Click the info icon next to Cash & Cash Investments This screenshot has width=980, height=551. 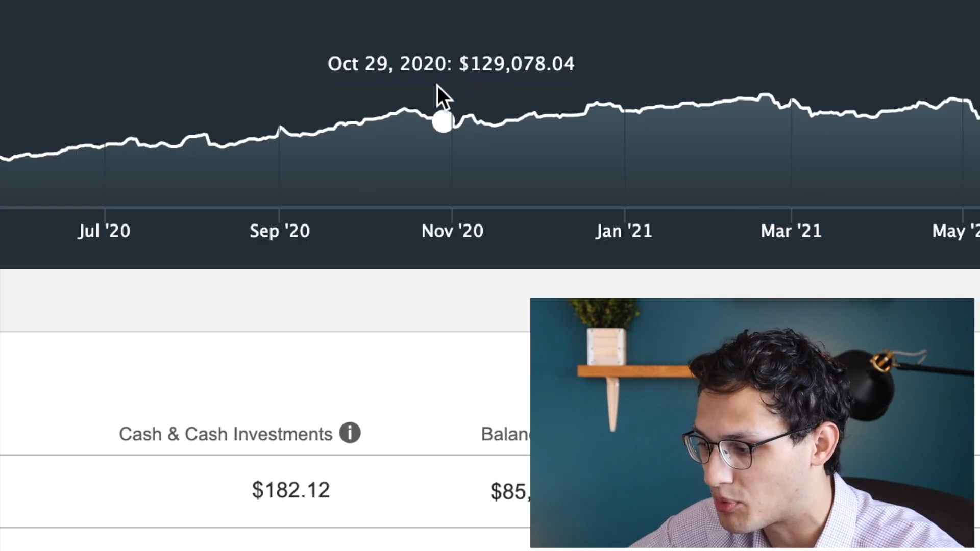coord(350,433)
